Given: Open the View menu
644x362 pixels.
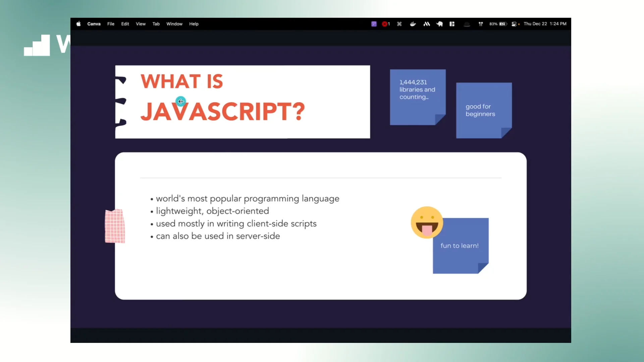Looking at the screenshot, I should [x=140, y=24].
